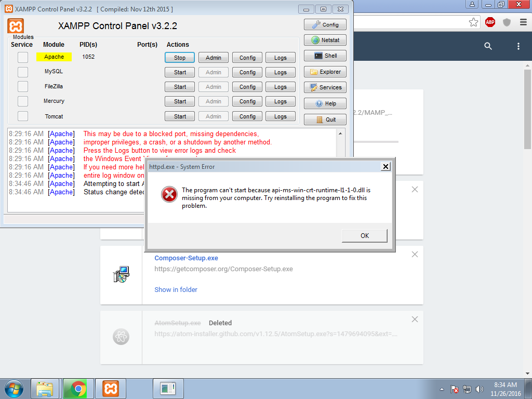Open Apache Config
Viewport: 532px width, 399px height.
(x=247, y=58)
